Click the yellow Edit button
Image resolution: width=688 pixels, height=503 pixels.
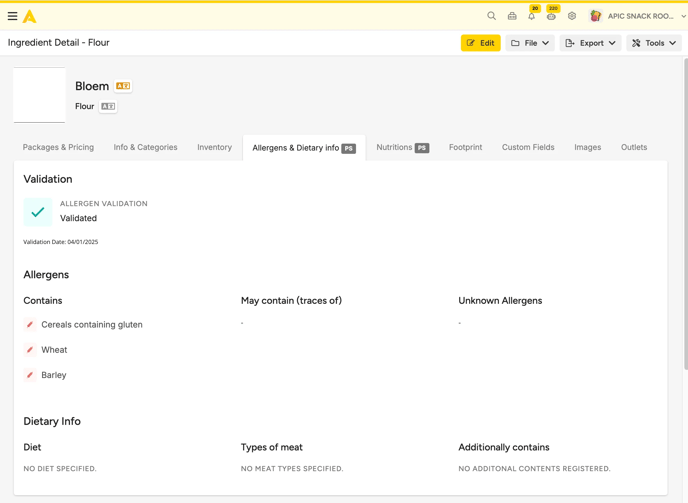[480, 43]
